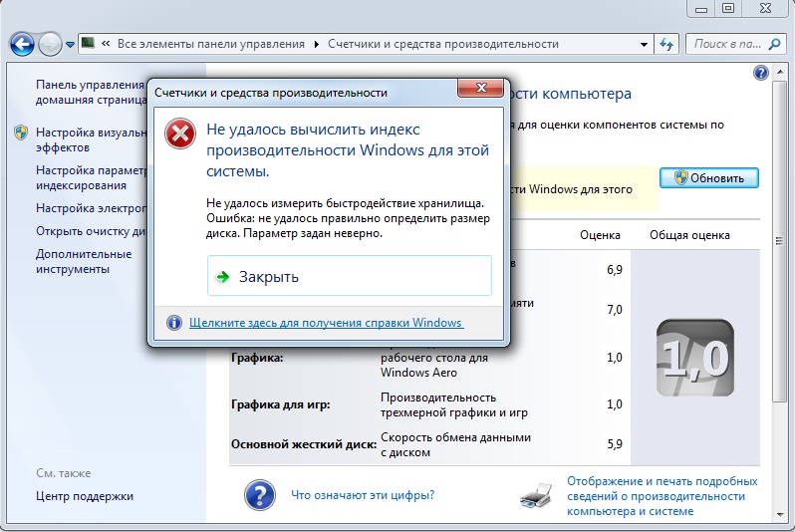
Task: Close the error dialog with red X
Action: click(481, 88)
